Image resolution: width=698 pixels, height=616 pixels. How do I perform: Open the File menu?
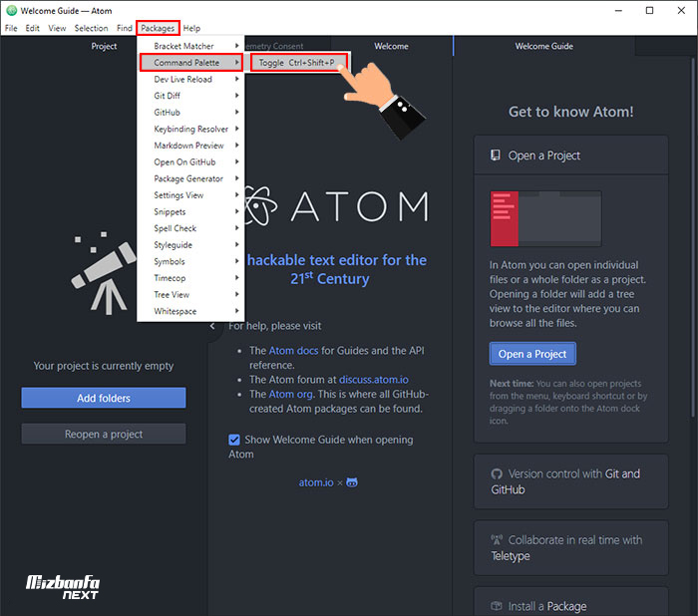(11, 28)
